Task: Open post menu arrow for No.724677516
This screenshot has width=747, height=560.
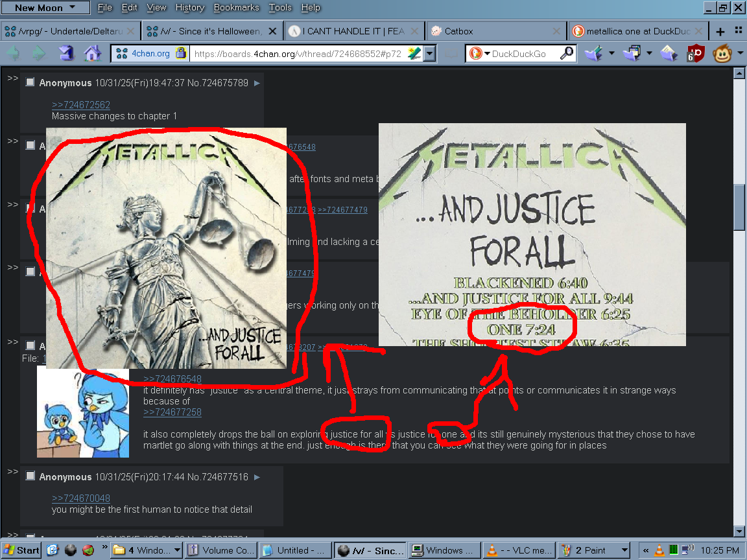Action: coord(257,476)
